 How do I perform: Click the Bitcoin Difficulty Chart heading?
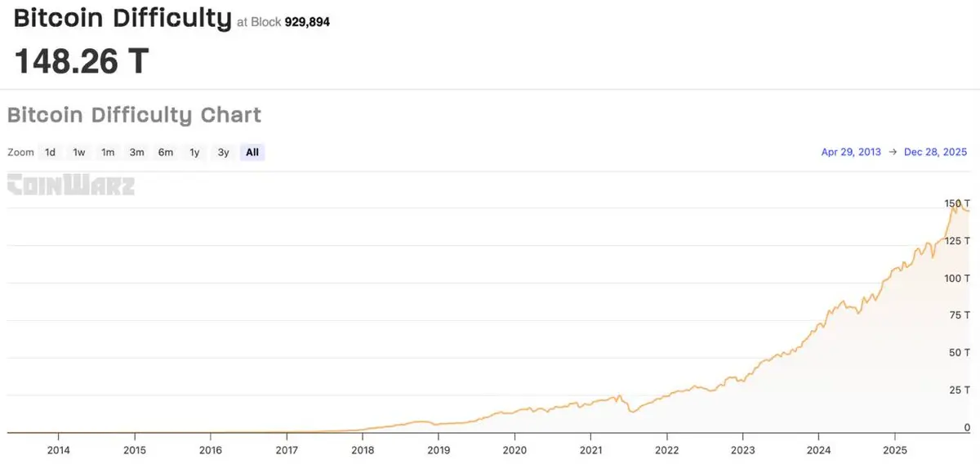pyautogui.click(x=134, y=115)
